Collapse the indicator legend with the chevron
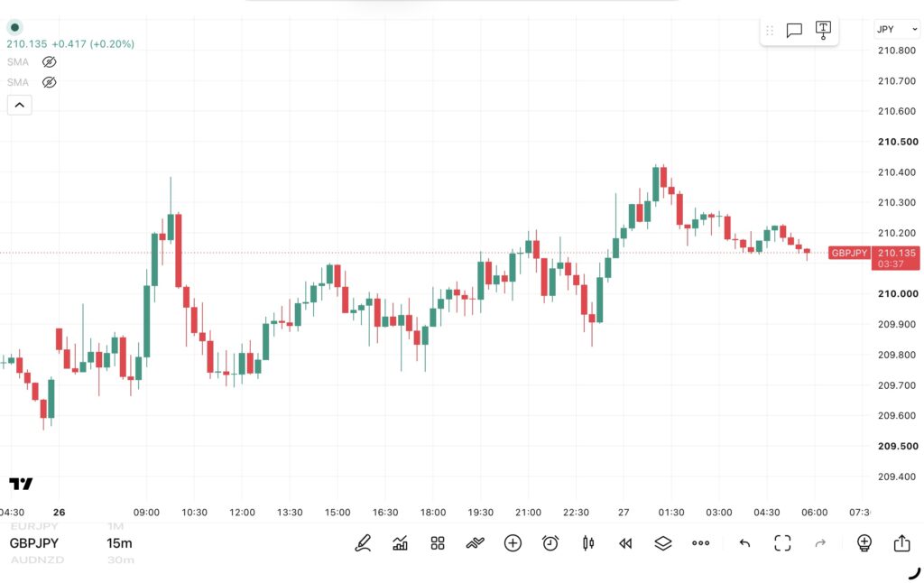 20,105
